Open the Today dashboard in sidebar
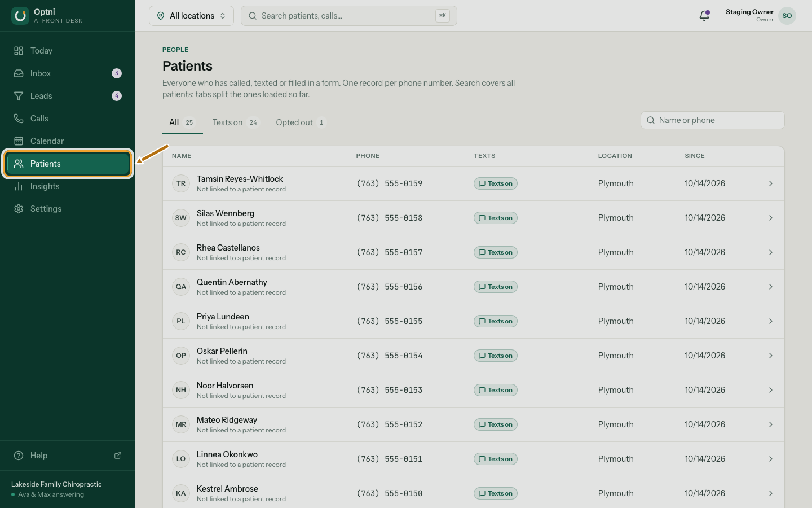This screenshot has width=812, height=508. pos(68,51)
